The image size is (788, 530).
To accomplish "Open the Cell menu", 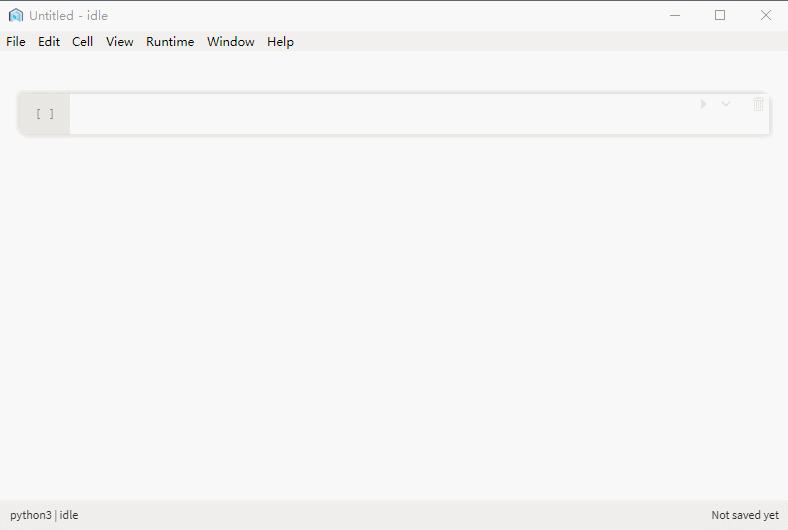I will point(83,42).
